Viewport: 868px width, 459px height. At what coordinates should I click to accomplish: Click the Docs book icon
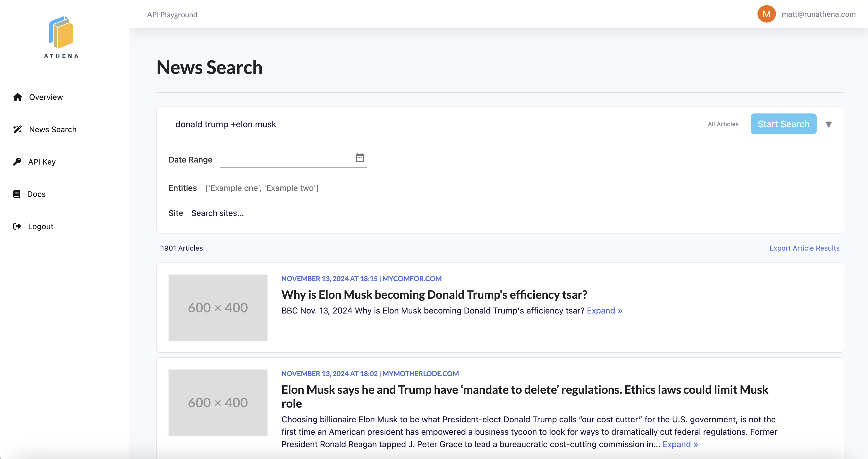16,194
